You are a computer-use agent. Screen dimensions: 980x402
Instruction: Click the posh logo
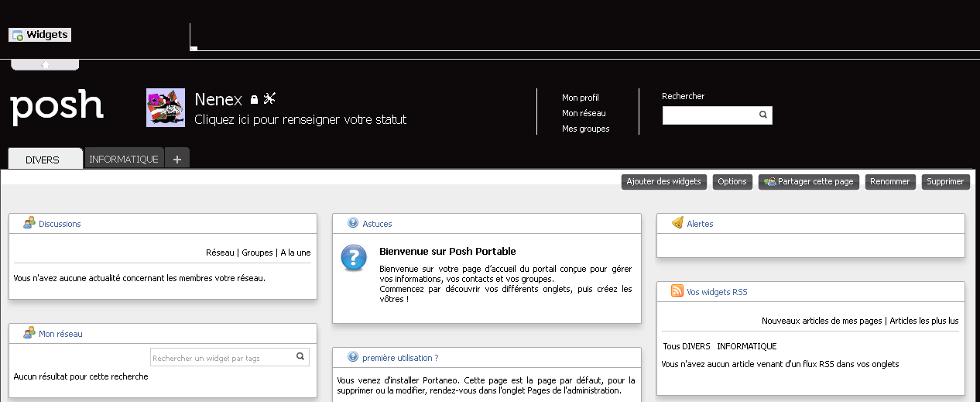[57, 107]
